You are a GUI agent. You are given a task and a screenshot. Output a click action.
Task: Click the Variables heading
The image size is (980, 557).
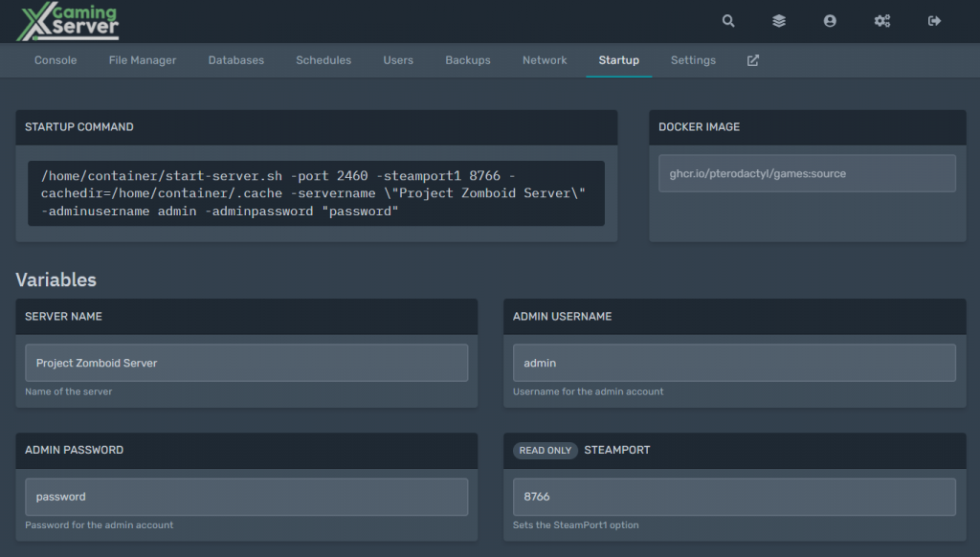pyautogui.click(x=56, y=279)
